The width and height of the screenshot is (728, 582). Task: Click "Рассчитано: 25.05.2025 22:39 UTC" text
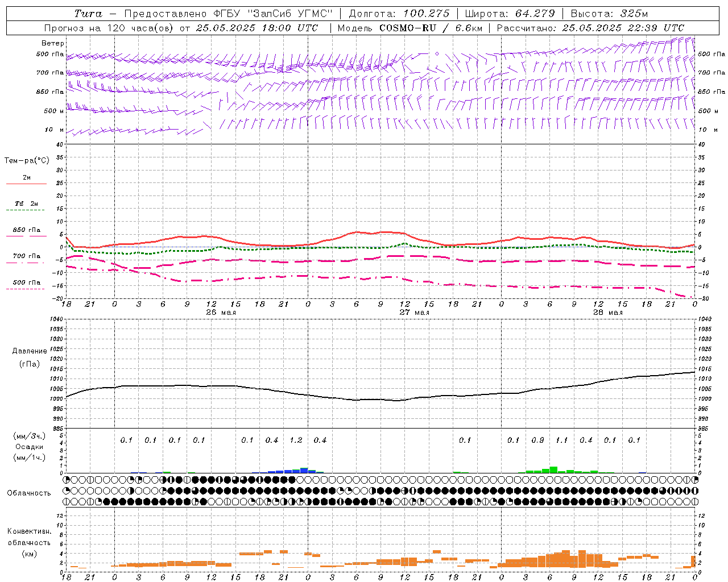tap(590, 28)
